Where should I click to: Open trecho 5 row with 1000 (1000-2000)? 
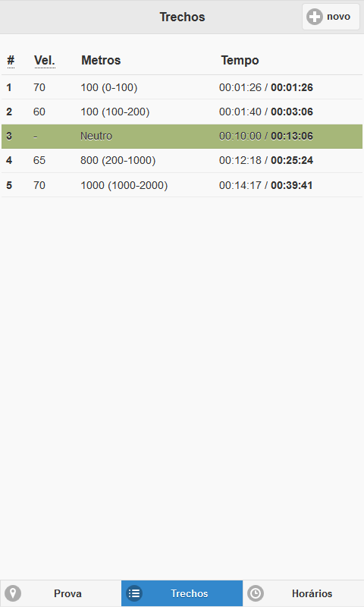[x=182, y=185]
